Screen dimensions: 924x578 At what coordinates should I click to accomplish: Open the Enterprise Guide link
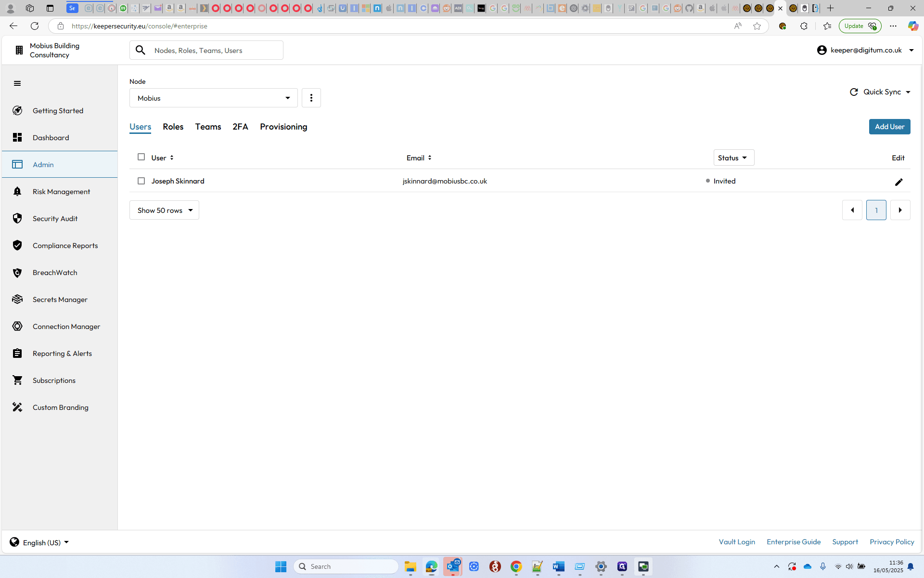coord(794,542)
